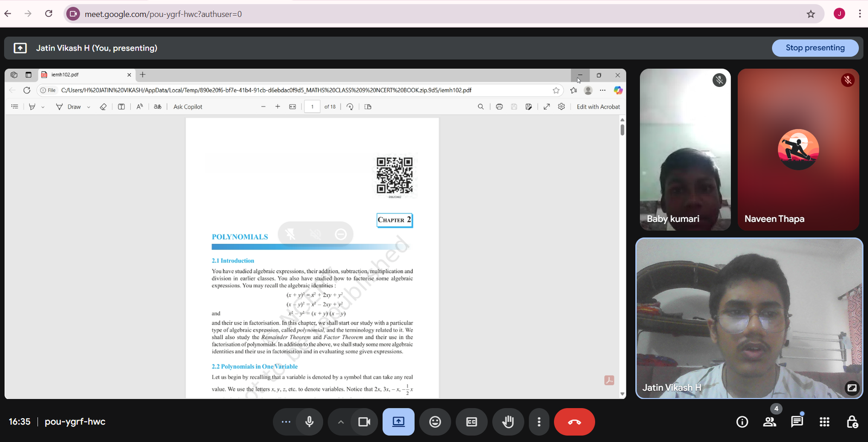Expand the video settings chevron
This screenshot has width=868, height=442.
click(341, 422)
